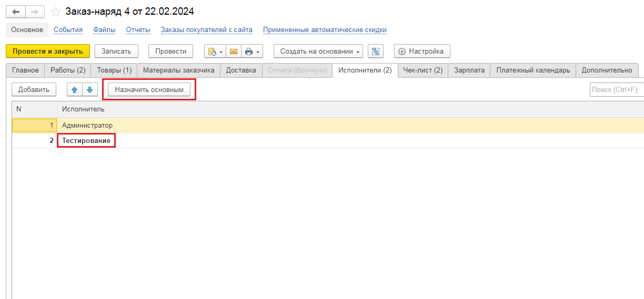The height and width of the screenshot is (299, 644).
Task: Open the Основное section
Action: coord(27,30)
